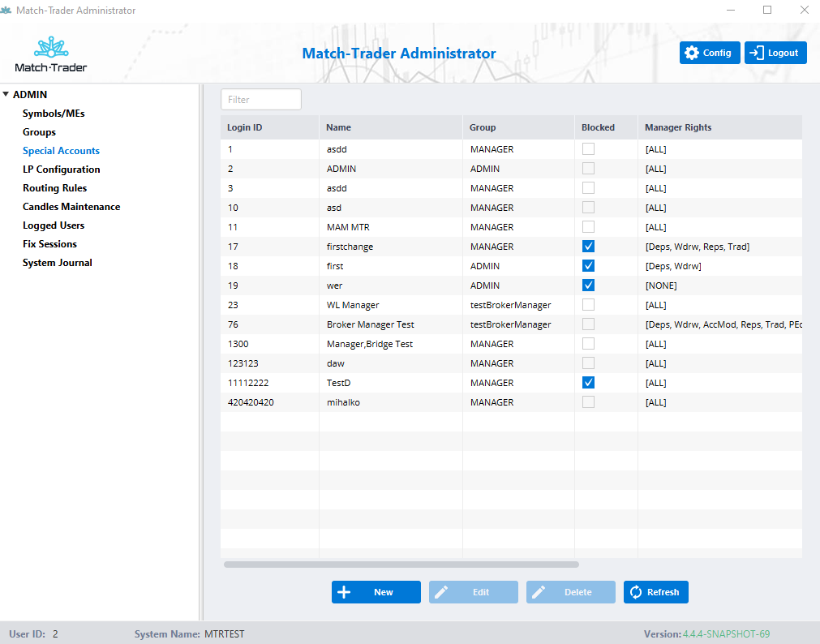Collapse the ADMIN tree node
This screenshot has height=644, width=820.
6,94
